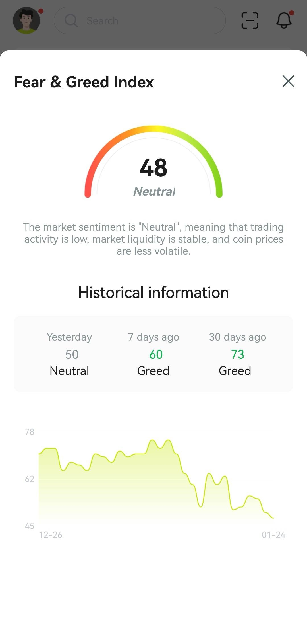Open the profile avatar

(26, 20)
